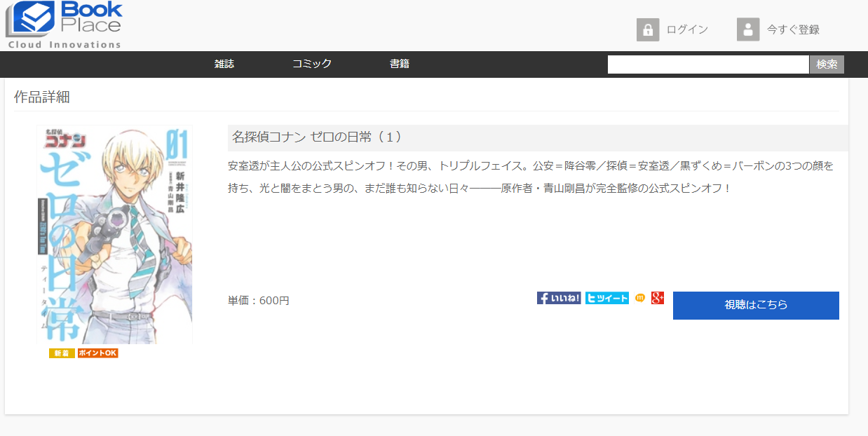Image resolution: width=868 pixels, height=436 pixels.
Task: Click the ログイン link
Action: (687, 29)
